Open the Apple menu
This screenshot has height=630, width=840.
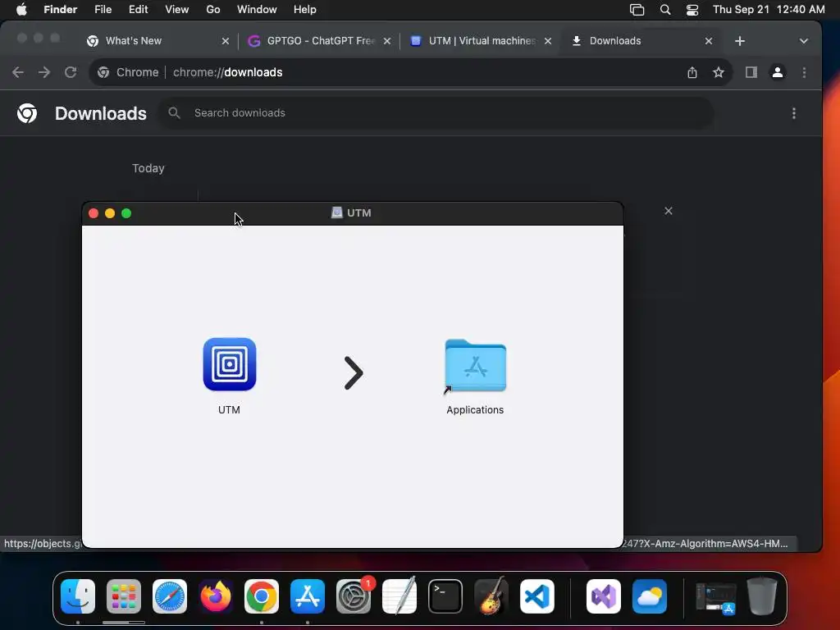pos(21,10)
